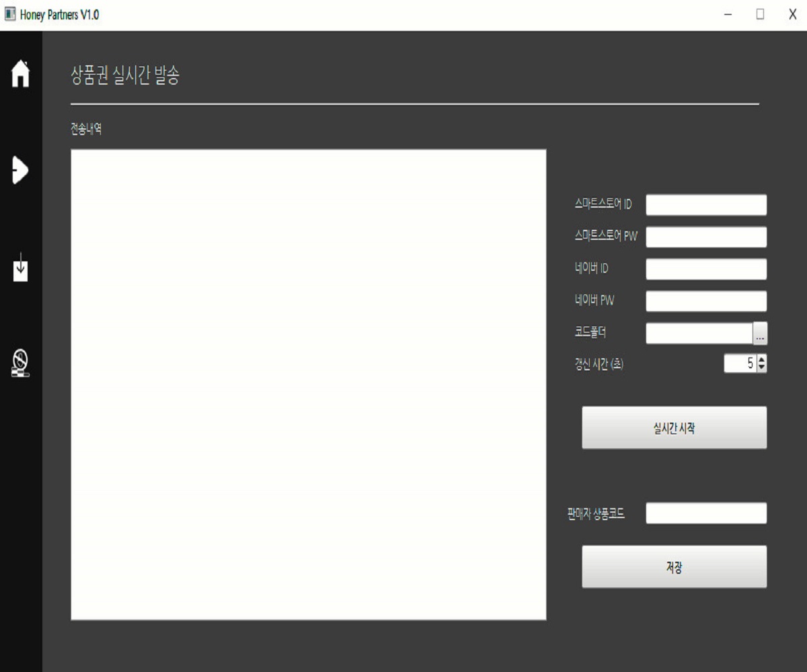Browse for 코드폴더 with the ... button
Viewport: 807px width, 672px height.
coord(760,333)
